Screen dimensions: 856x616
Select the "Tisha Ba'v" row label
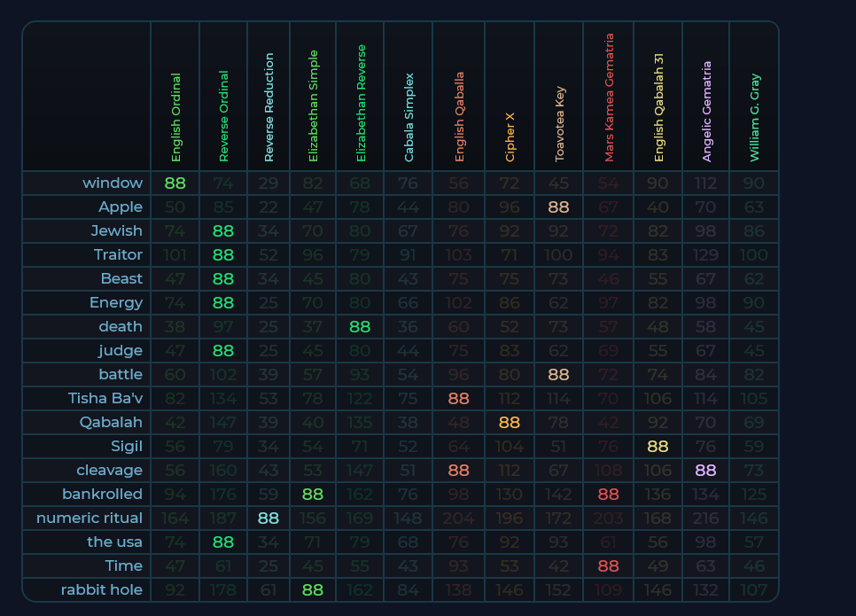point(105,398)
